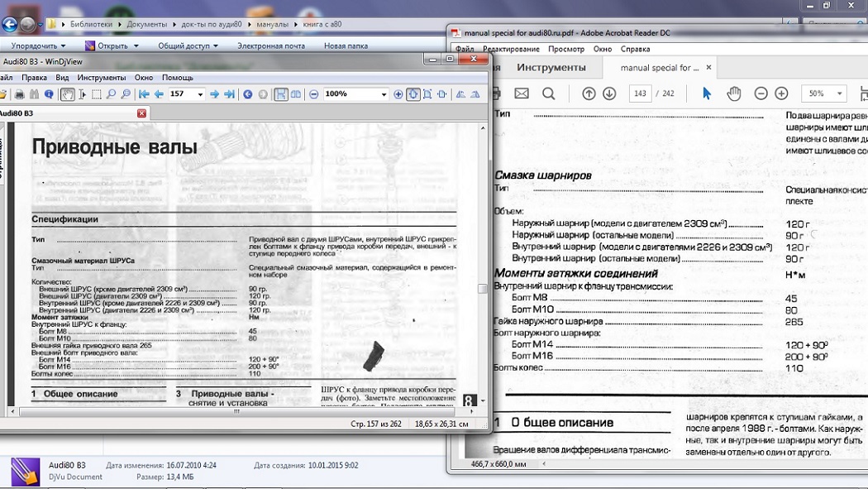Open the search magnifier in Acrobat Reader
The image size is (868, 489).
549,93
